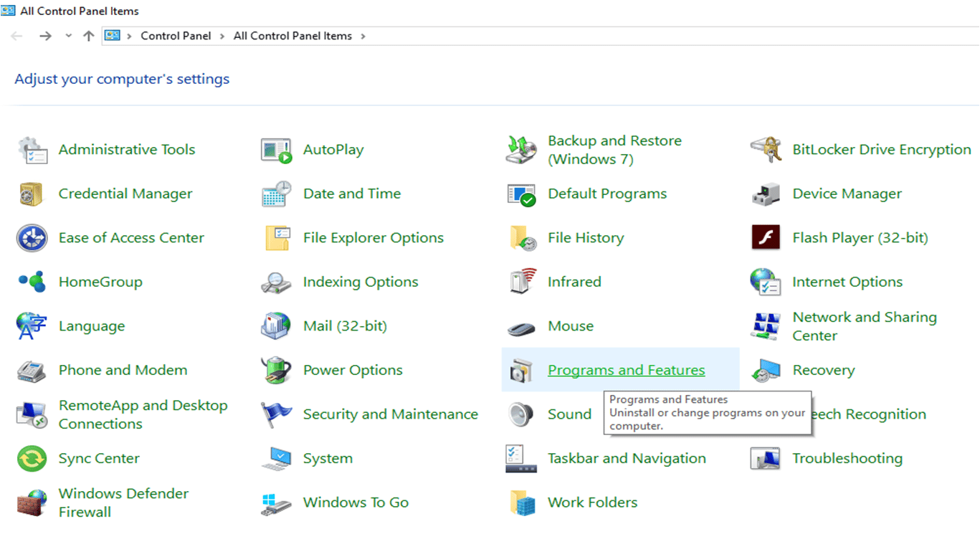Screen dimensions: 980x552
Task: Click the Taskbar and Navigation icon
Action: click(521, 459)
